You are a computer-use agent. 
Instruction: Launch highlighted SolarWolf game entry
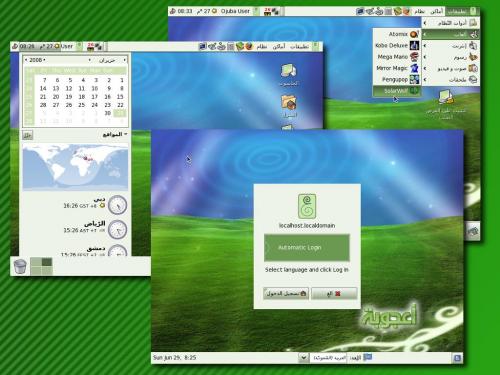(x=397, y=91)
